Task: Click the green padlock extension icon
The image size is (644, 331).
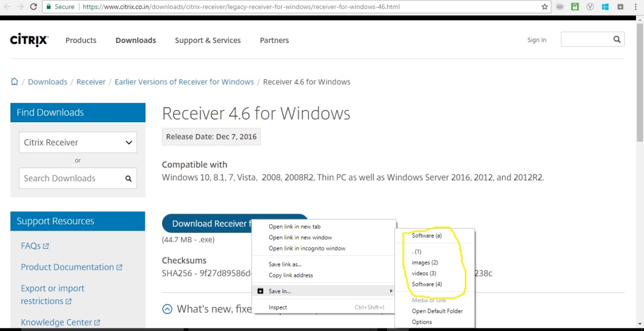Action: (x=574, y=7)
